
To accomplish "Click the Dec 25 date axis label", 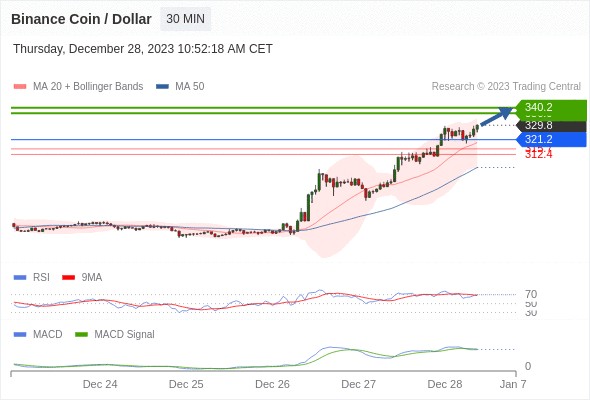I will pyautogui.click(x=186, y=385).
